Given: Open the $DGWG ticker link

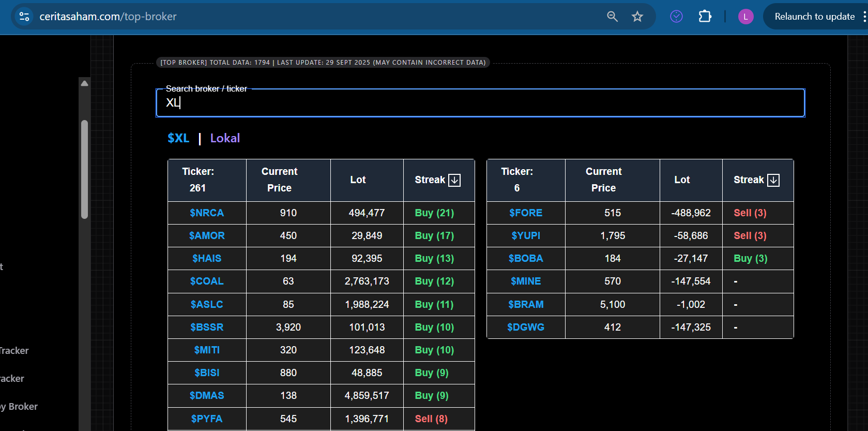Looking at the screenshot, I should pos(526,327).
